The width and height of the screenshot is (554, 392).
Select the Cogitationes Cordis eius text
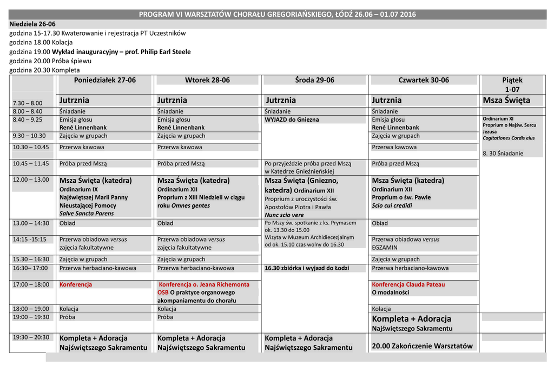click(509, 138)
